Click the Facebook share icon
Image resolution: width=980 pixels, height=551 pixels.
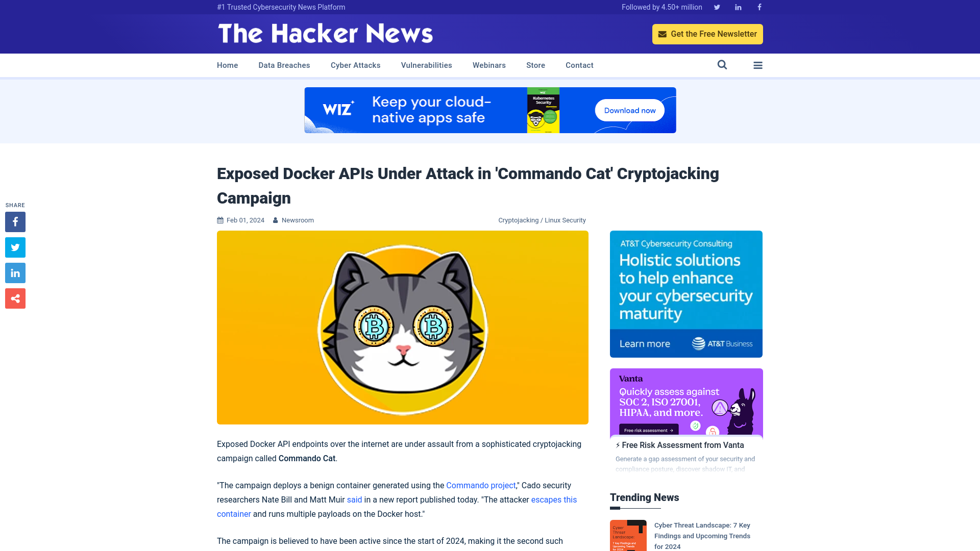pyautogui.click(x=15, y=221)
